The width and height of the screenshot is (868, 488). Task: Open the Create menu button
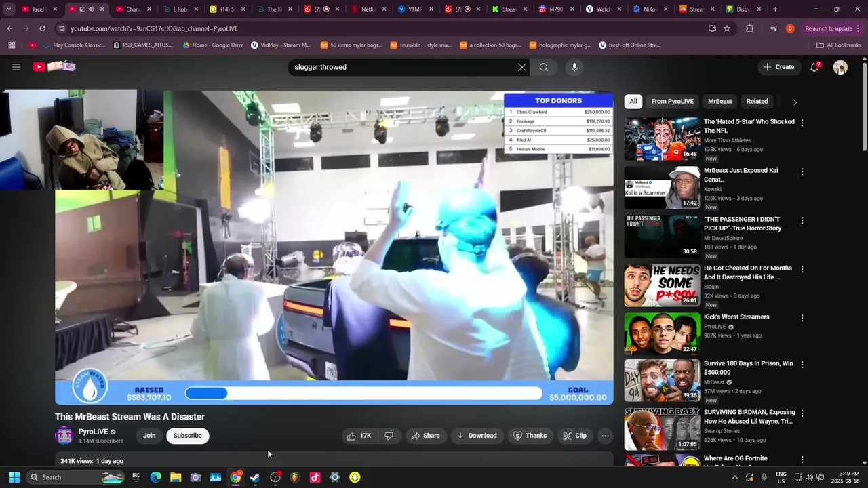coord(778,67)
